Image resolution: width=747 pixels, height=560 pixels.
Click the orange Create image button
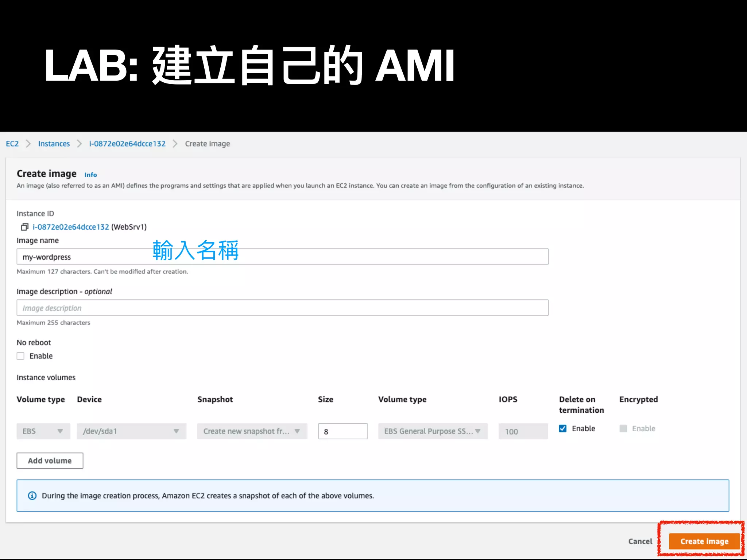point(704,541)
